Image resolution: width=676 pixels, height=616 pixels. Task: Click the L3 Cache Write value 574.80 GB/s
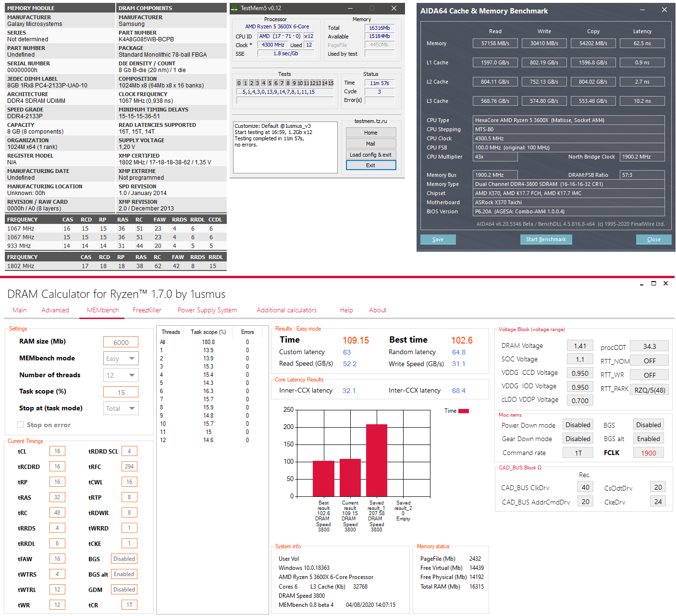[x=544, y=101]
